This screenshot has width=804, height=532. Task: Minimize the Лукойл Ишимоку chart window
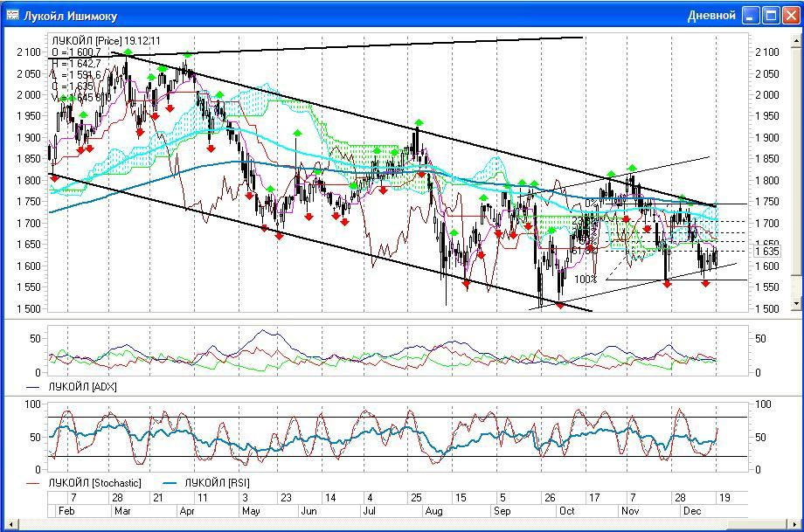(x=752, y=16)
